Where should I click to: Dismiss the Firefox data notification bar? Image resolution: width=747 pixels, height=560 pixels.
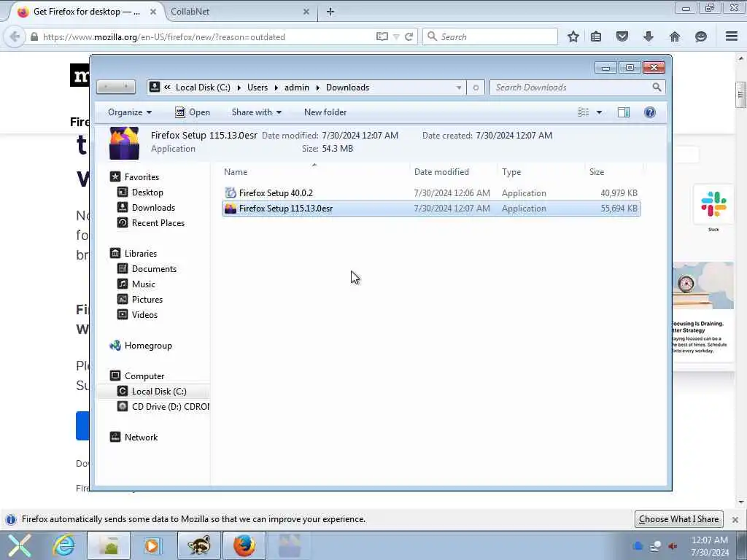(x=735, y=519)
